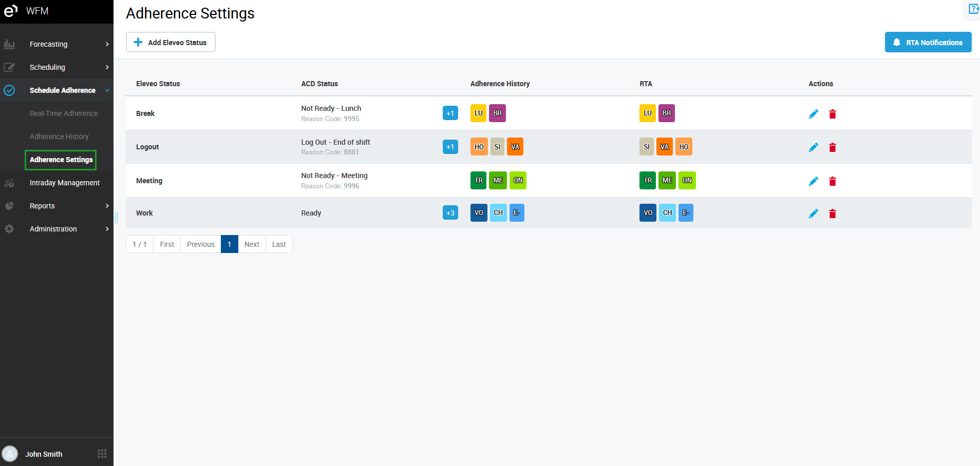Click the dark blue VO badge in RTA column
This screenshot has height=466, width=980.
pos(648,213)
